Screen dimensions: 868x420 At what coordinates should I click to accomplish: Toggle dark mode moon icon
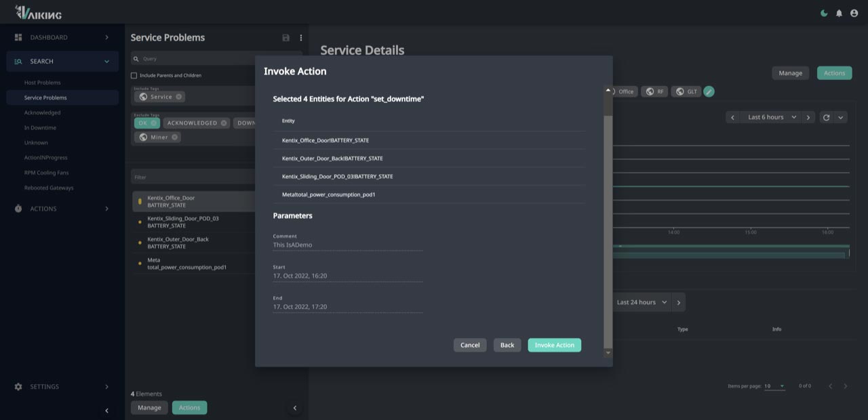click(x=824, y=13)
